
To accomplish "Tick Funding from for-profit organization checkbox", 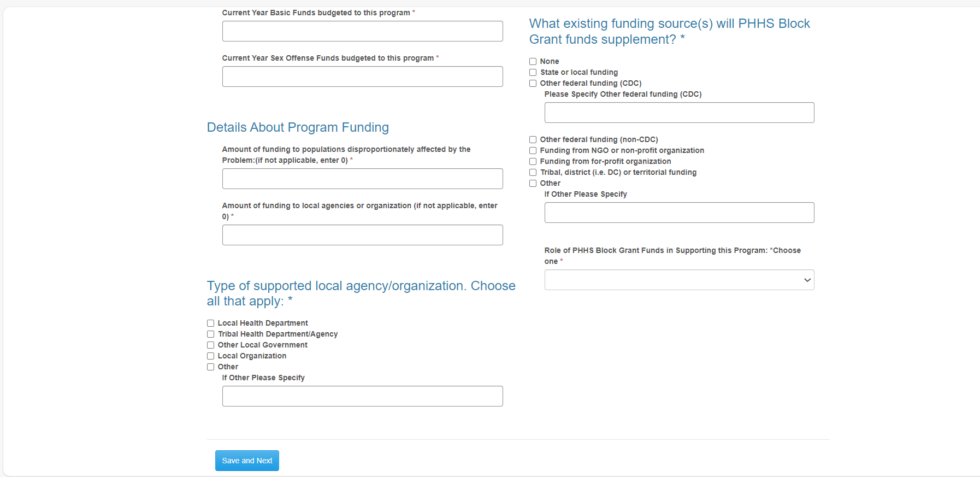I will point(533,162).
